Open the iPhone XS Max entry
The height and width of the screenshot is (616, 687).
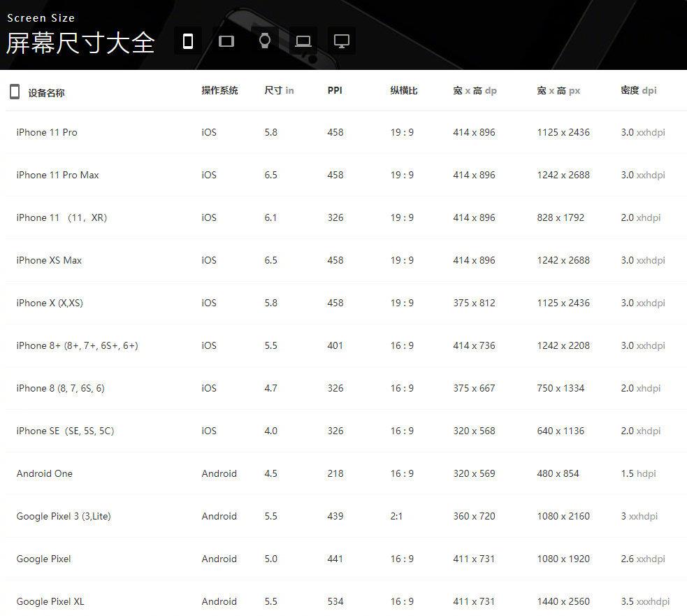coord(49,260)
